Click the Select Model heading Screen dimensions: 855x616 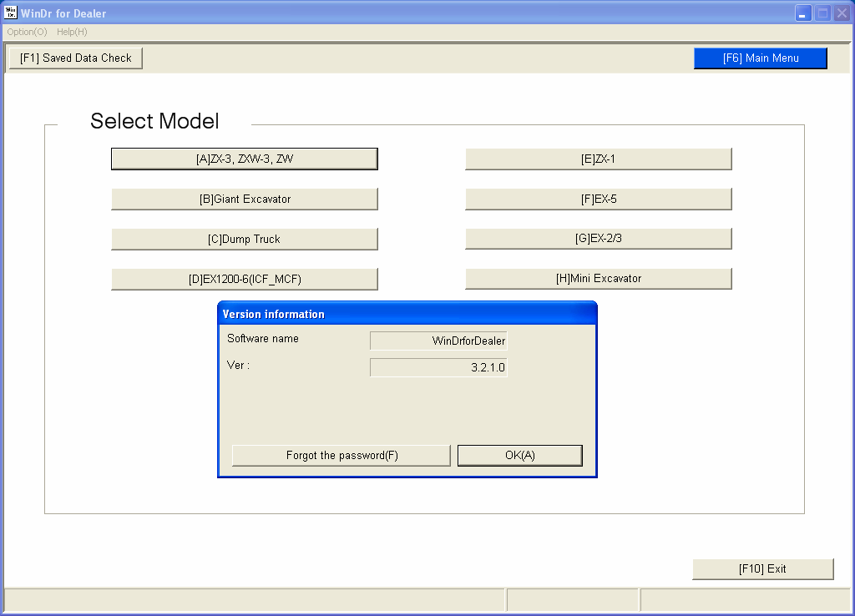pyautogui.click(x=154, y=121)
